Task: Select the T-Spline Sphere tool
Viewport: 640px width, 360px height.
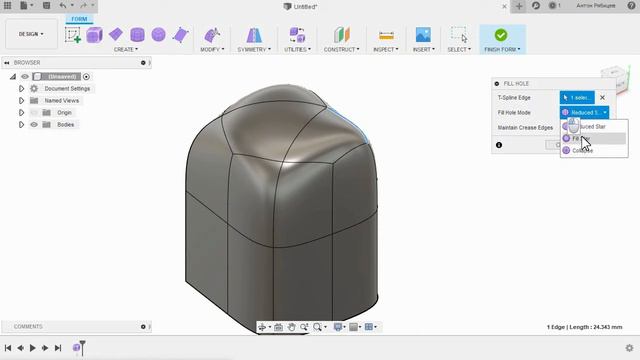Action: click(x=158, y=35)
